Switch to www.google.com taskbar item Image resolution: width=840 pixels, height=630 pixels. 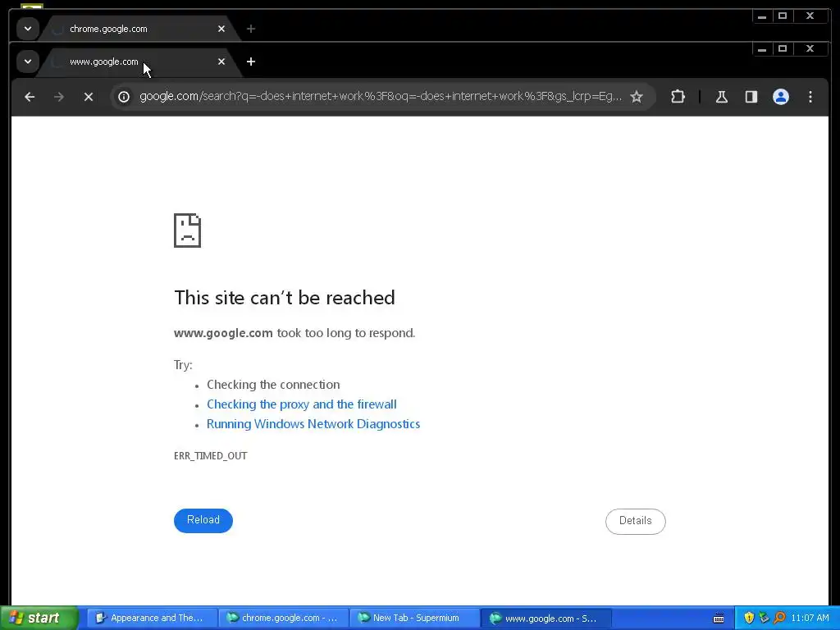pyautogui.click(x=546, y=618)
